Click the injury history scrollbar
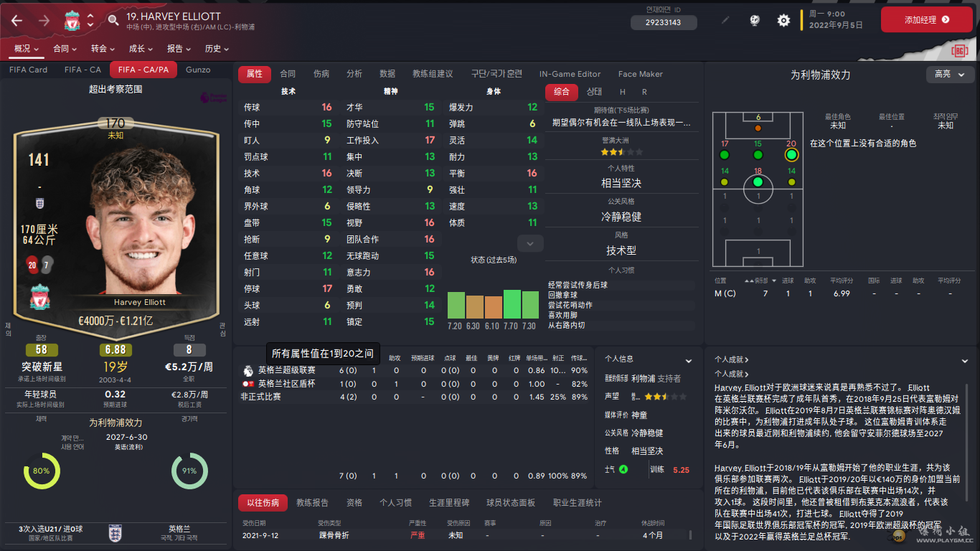The height and width of the screenshot is (551, 980). tap(691, 535)
